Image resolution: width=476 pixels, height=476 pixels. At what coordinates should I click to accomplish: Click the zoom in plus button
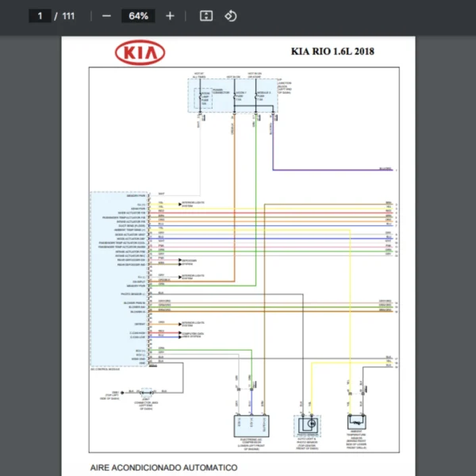coord(170,16)
